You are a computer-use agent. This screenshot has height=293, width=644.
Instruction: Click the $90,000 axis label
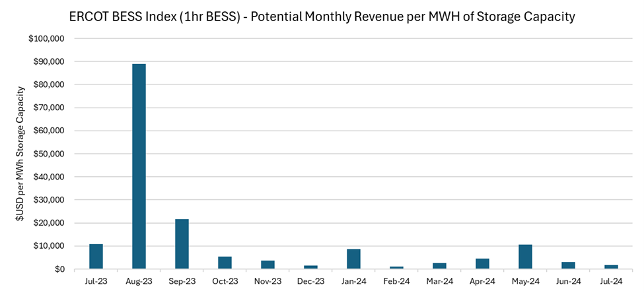pyautogui.click(x=48, y=62)
